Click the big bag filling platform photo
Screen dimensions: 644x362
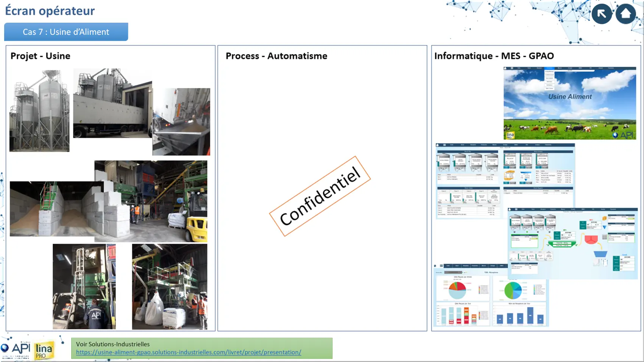(x=169, y=286)
